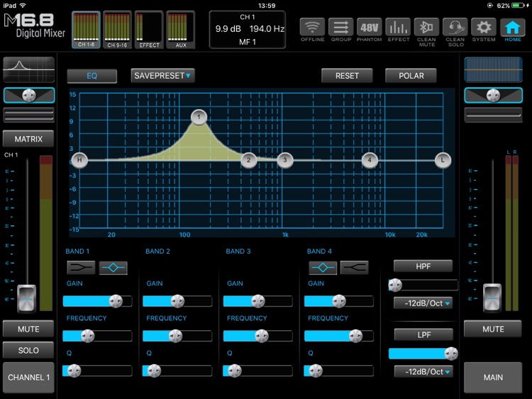
Task: Tap the CHANNEL 1 name button
Action: coord(28,377)
